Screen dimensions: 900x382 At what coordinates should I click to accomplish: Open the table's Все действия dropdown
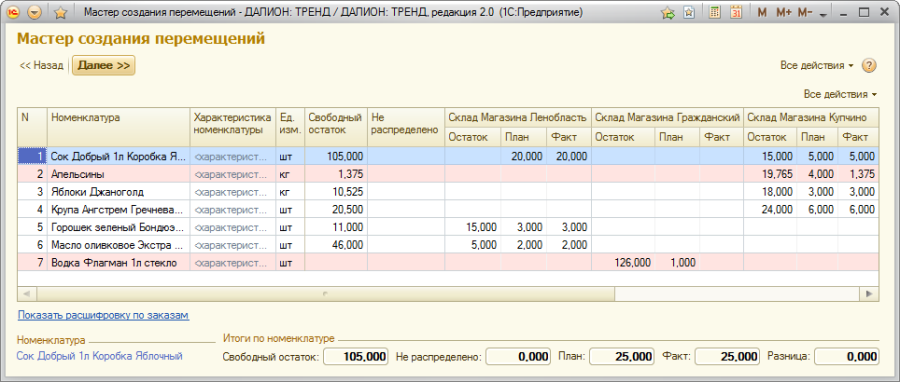(840, 94)
